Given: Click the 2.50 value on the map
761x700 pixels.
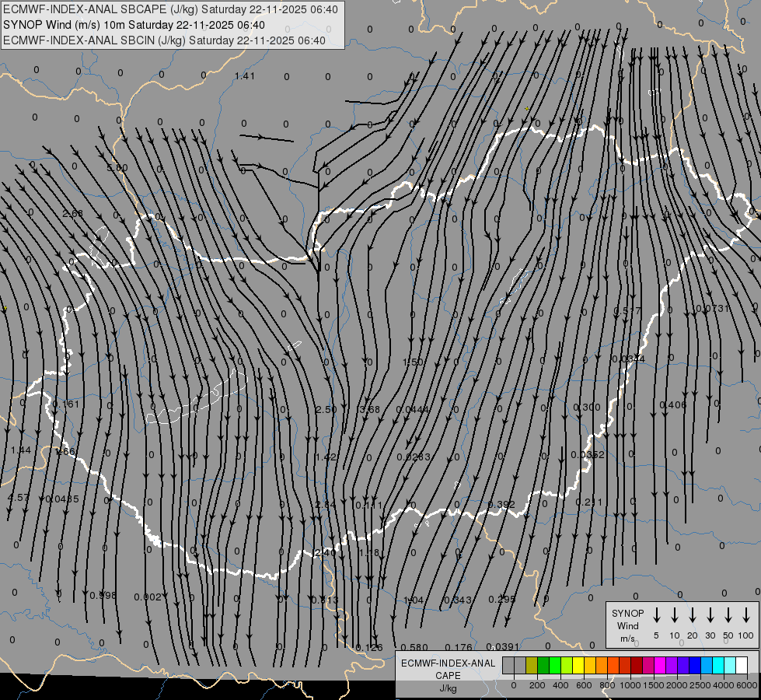Looking at the screenshot, I should click(x=326, y=410).
